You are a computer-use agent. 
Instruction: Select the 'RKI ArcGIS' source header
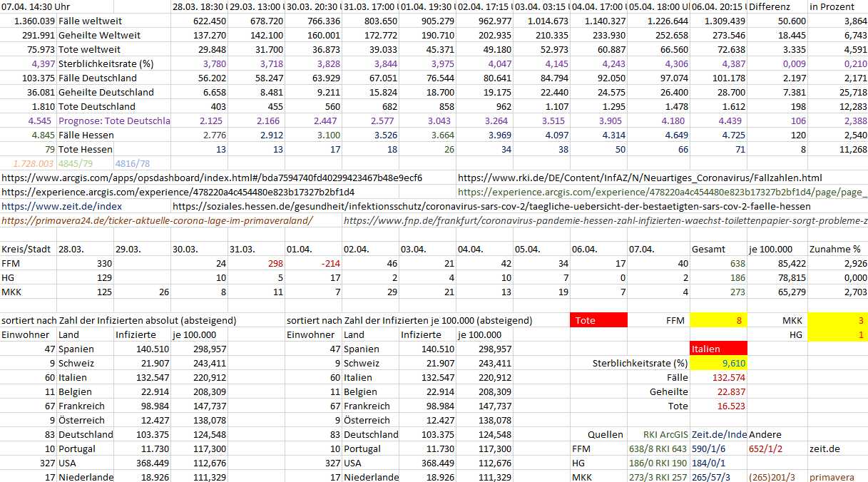[x=658, y=434]
